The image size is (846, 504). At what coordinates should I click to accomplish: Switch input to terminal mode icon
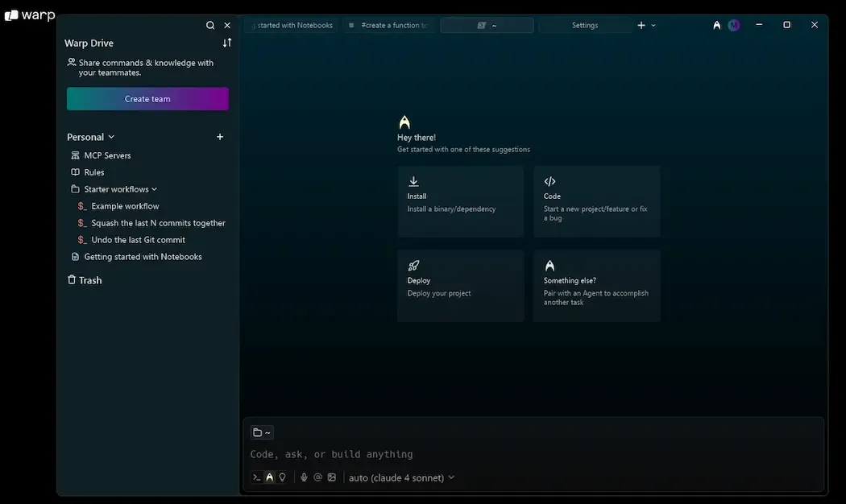coord(257,477)
